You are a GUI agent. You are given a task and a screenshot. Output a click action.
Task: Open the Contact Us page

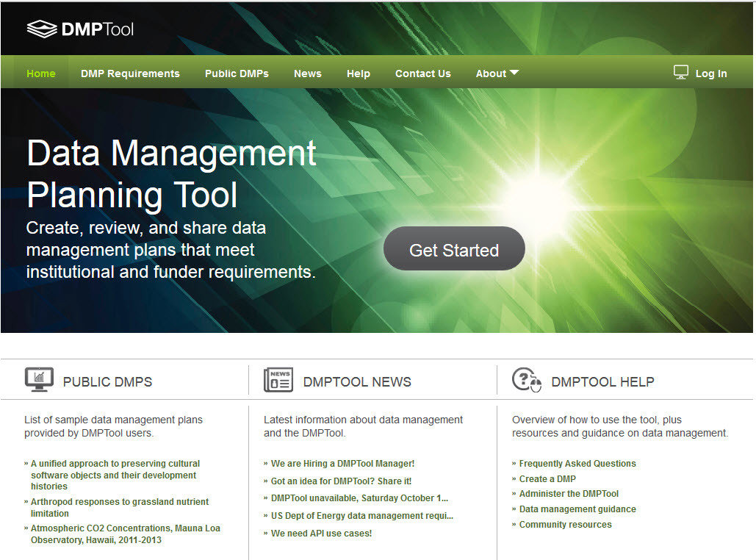[423, 73]
